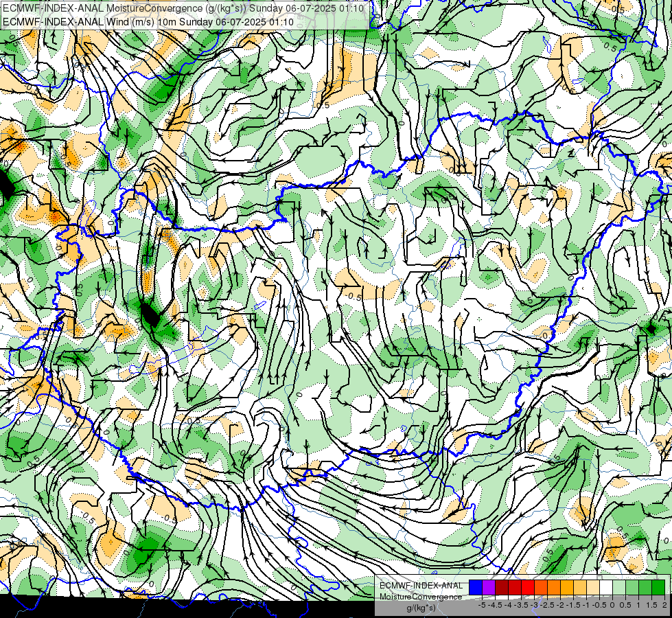Click the legend scale value '-5'

coord(482,605)
